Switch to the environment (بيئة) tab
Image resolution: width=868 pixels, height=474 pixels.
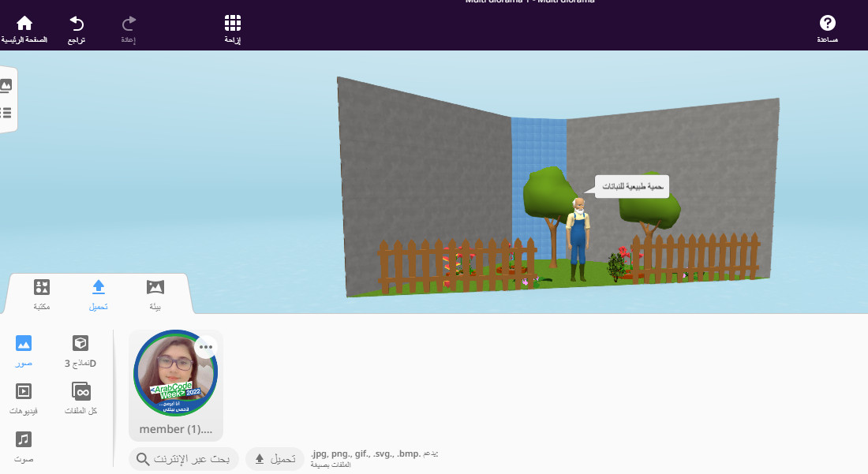coord(155,295)
